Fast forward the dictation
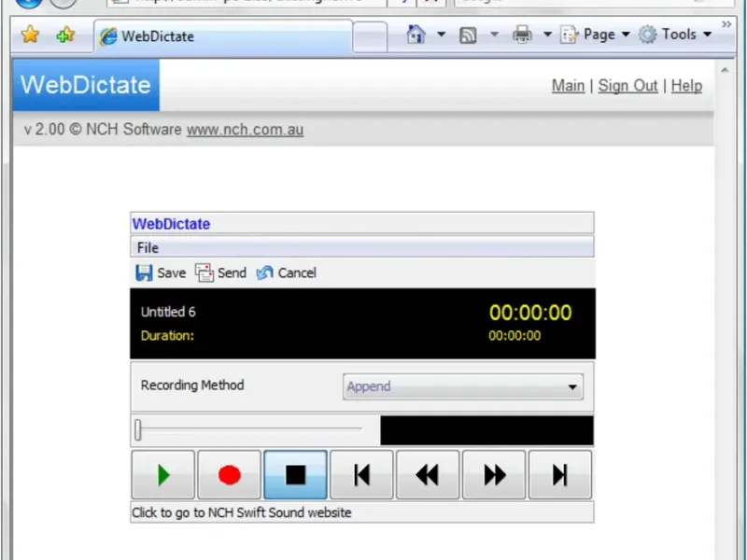Viewport: 747px width, 560px height. tap(494, 475)
